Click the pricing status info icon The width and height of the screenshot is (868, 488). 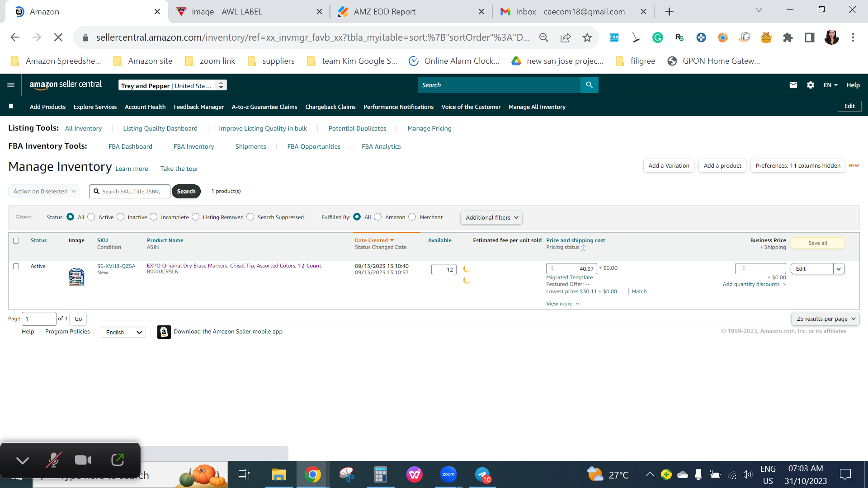coord(584,248)
